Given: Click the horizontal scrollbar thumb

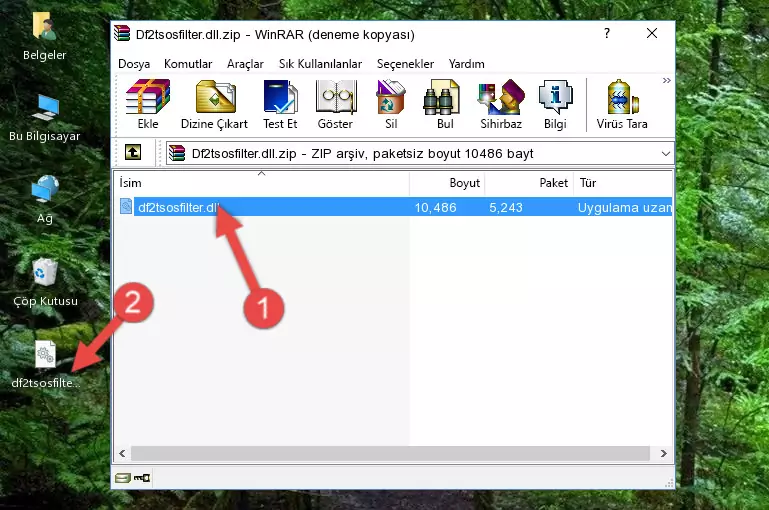Looking at the screenshot, I should coord(390,453).
